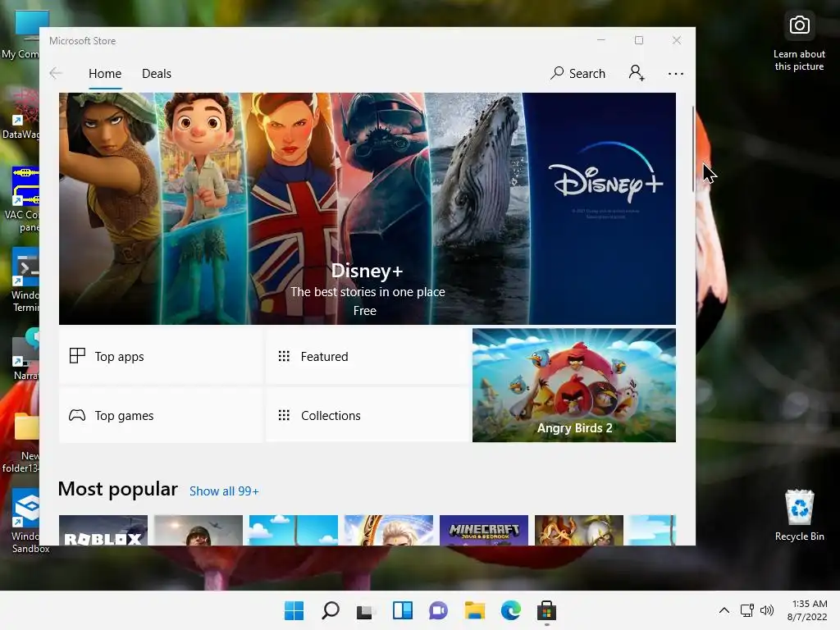Open Task View on the taskbar
840x630 pixels.
click(365, 610)
